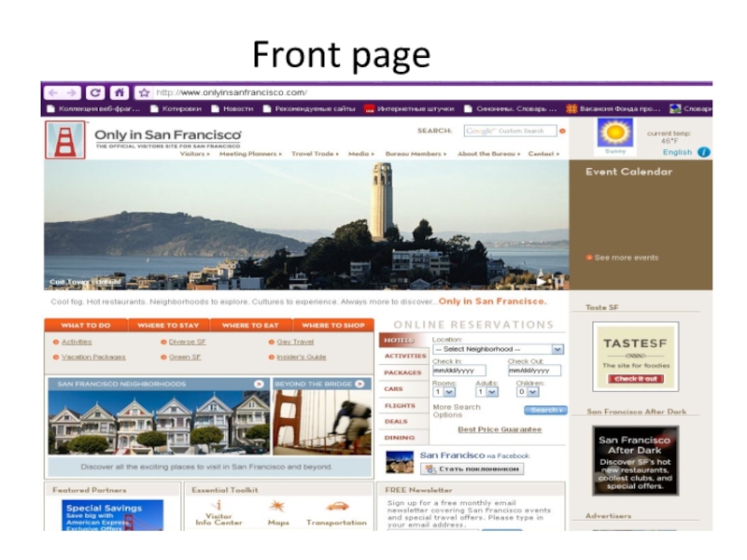
Task: Switch to the What To Do tab
Action: pos(86,325)
